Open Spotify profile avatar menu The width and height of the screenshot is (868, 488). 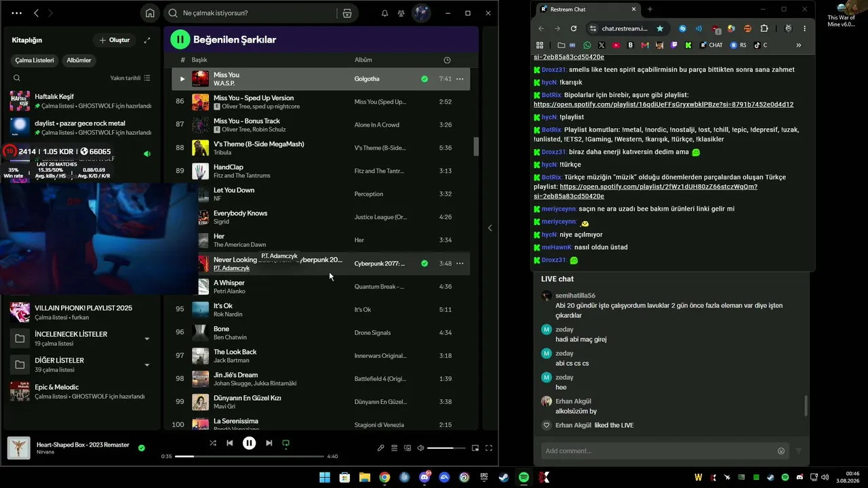(421, 13)
